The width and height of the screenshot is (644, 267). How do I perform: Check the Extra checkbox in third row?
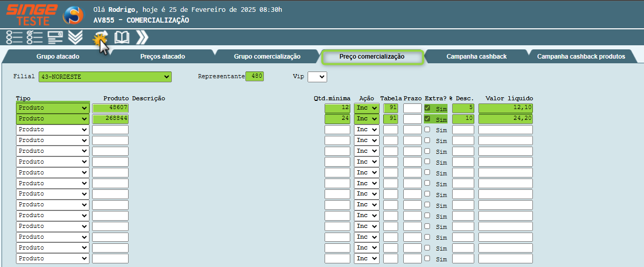(427, 130)
